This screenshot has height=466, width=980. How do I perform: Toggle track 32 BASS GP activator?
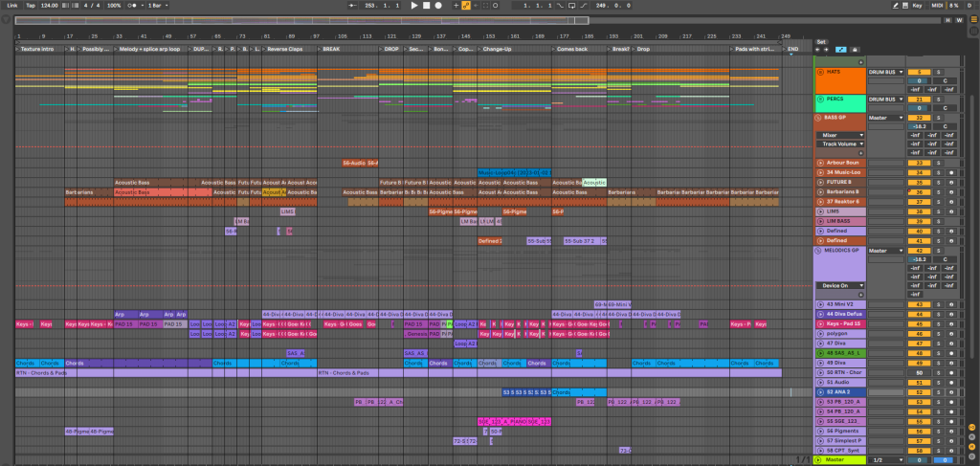click(x=919, y=118)
